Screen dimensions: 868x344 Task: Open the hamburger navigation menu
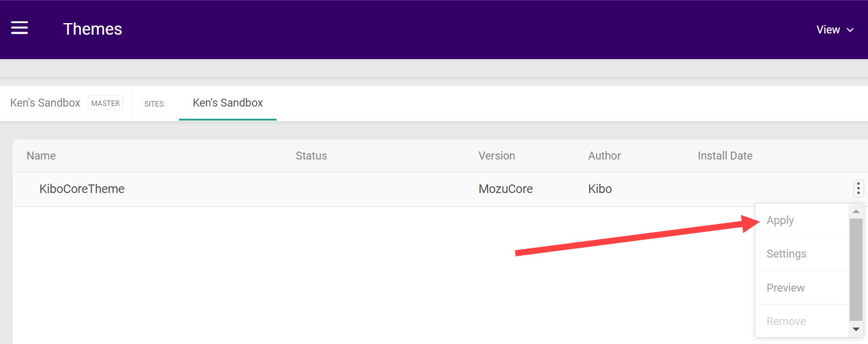(x=19, y=28)
